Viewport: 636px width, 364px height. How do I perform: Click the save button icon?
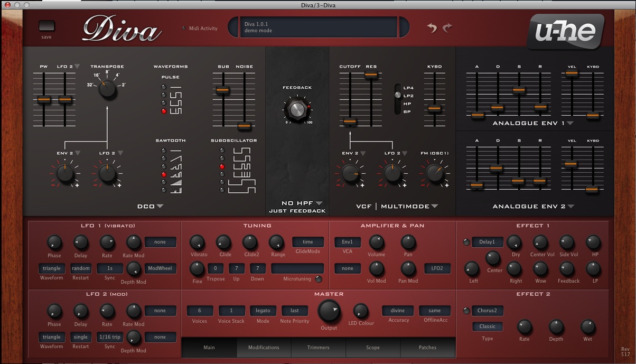click(46, 26)
